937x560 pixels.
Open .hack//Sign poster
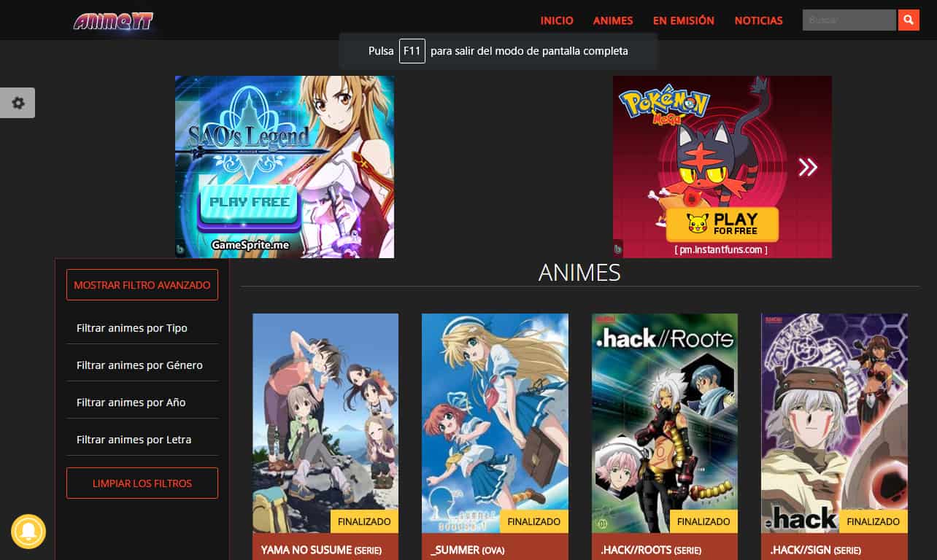point(834,423)
